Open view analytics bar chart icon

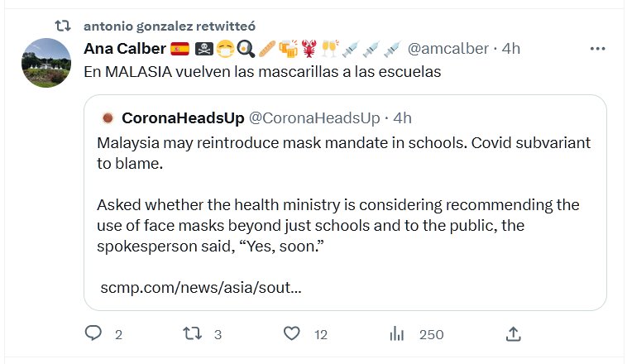click(397, 333)
